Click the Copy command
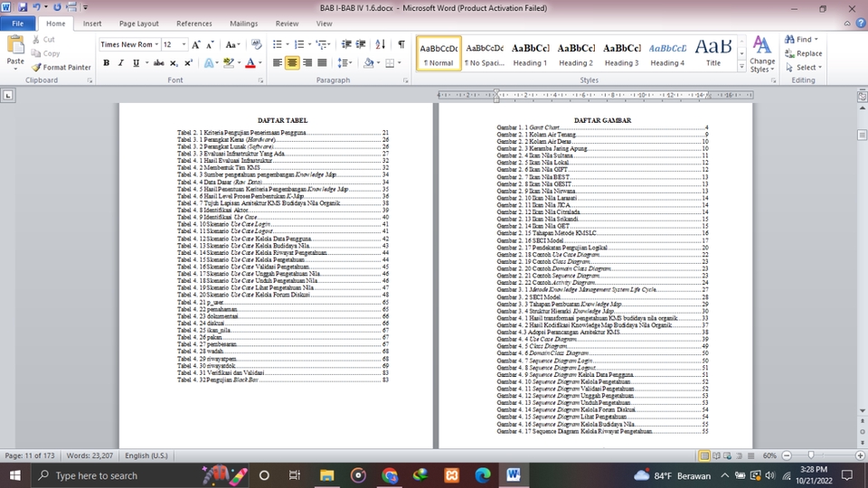Image resolution: width=868 pixels, height=488 pixels. click(x=45, y=53)
